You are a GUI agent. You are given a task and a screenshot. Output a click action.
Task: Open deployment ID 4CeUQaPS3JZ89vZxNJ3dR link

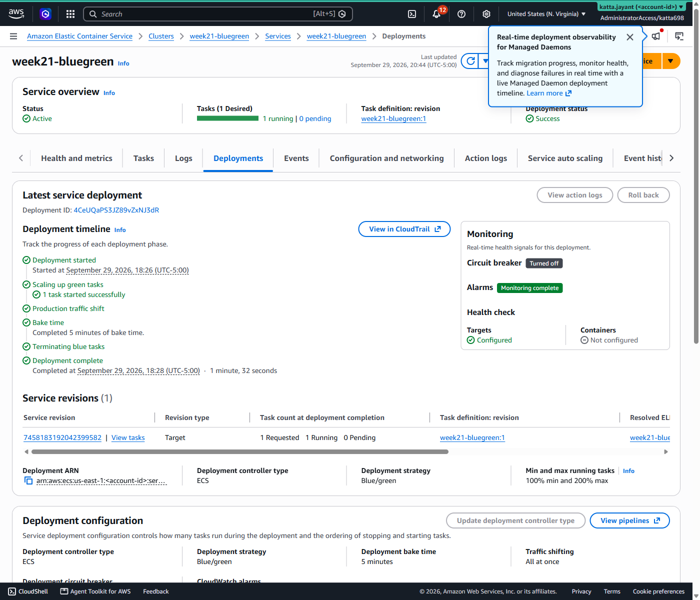point(116,210)
